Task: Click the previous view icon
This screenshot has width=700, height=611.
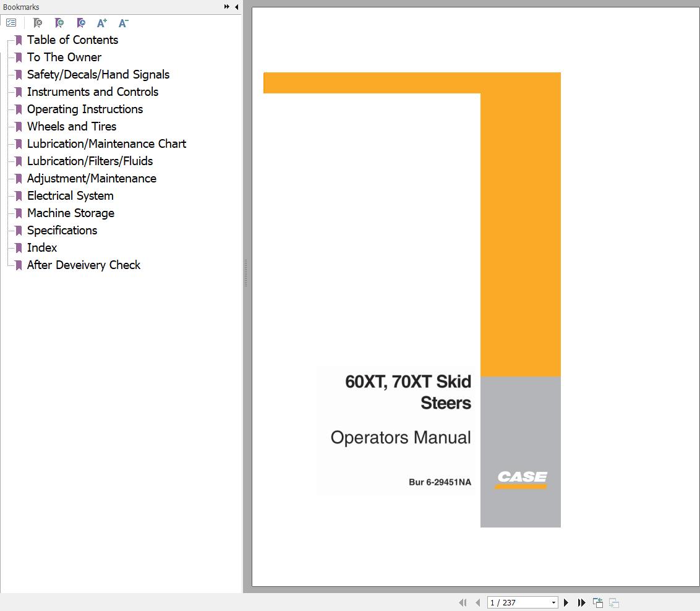Action: coord(598,602)
